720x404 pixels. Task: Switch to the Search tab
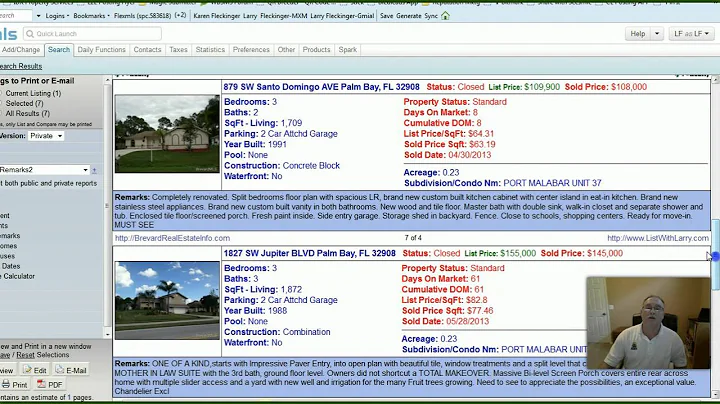pyautogui.click(x=59, y=50)
